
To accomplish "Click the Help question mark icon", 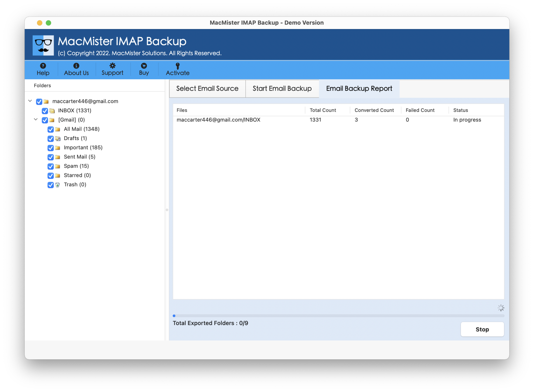I will (43, 66).
